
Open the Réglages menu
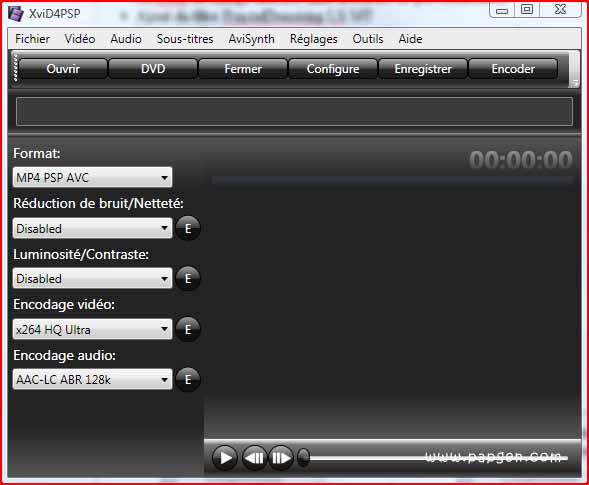click(x=314, y=39)
